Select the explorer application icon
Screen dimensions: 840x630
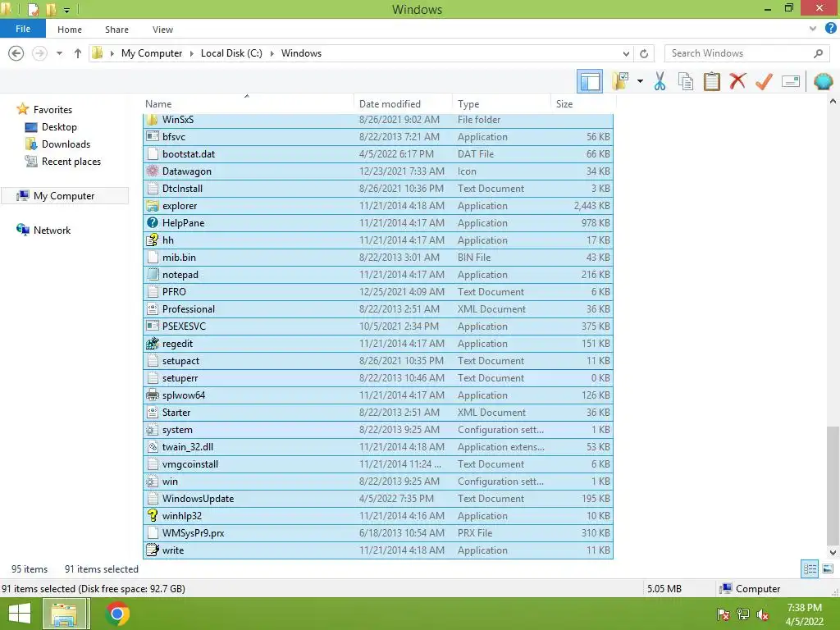152,206
